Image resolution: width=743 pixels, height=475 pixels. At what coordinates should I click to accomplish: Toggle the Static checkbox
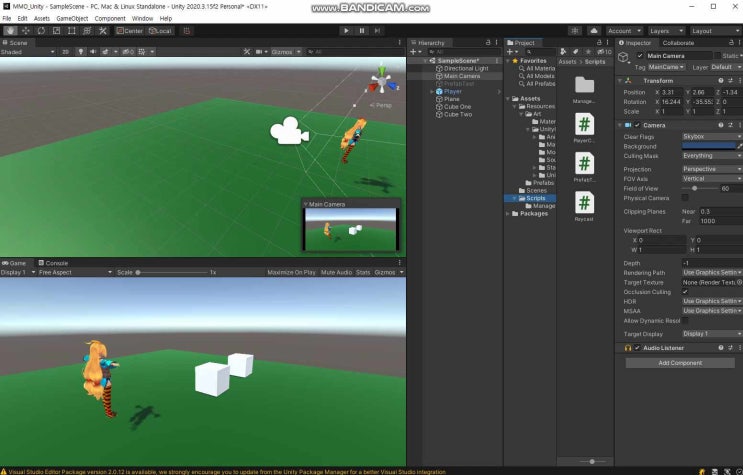point(717,56)
